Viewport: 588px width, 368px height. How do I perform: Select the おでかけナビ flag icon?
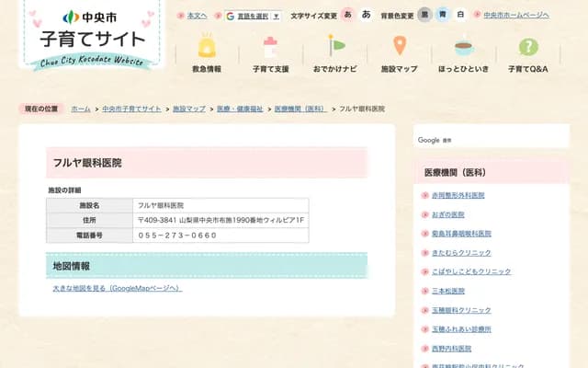[x=335, y=46]
